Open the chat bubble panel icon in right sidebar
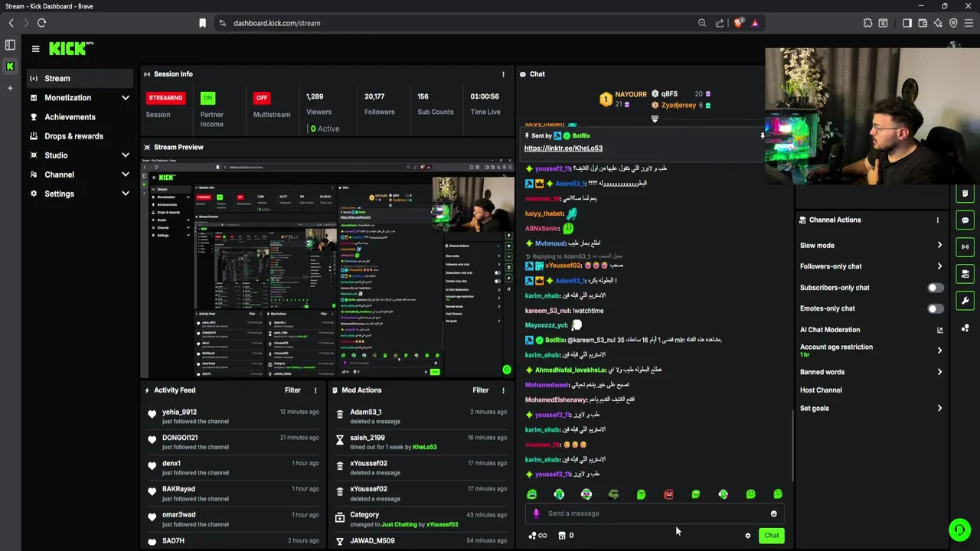The width and height of the screenshot is (980, 551). (x=965, y=220)
